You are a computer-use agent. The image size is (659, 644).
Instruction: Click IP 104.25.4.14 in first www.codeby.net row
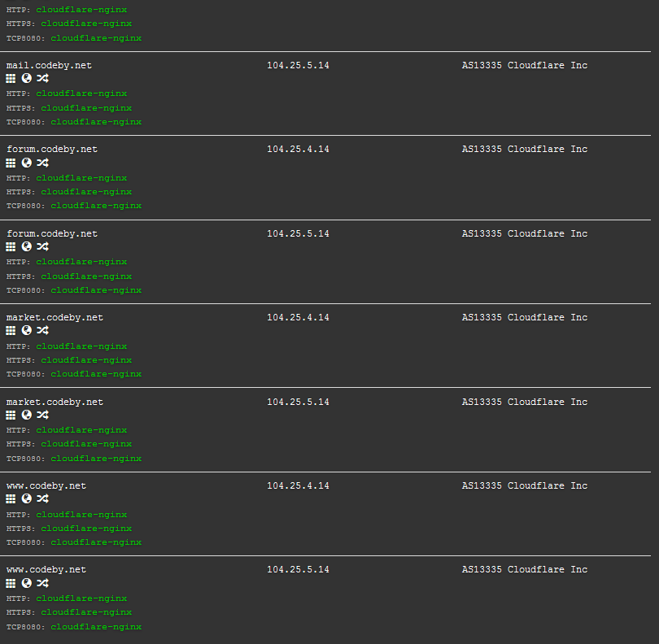point(298,485)
